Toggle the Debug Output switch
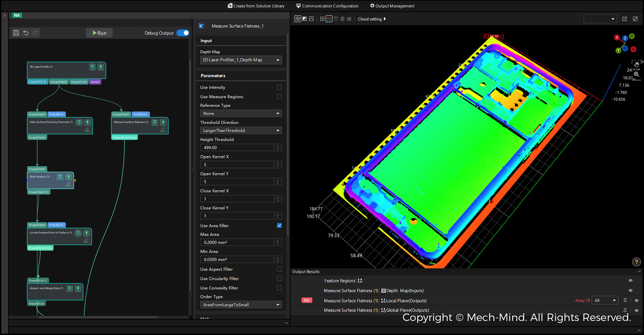Screen dimensions: 644x335 coord(183,33)
